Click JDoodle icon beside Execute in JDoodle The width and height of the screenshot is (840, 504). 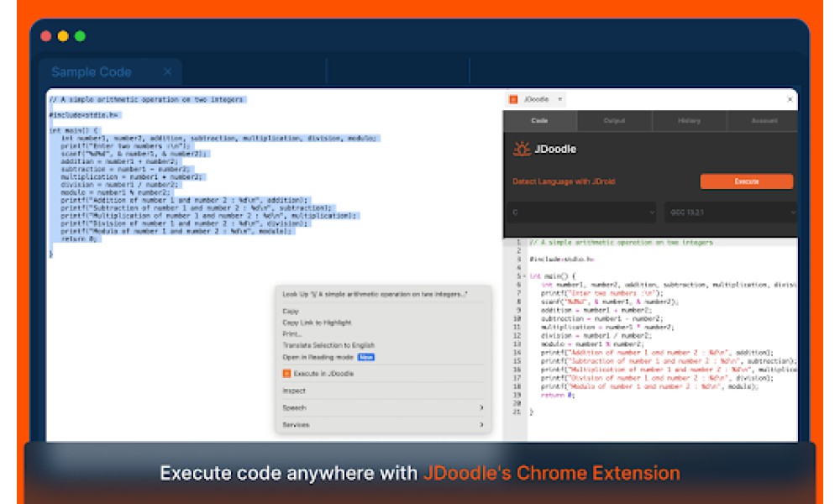click(286, 374)
